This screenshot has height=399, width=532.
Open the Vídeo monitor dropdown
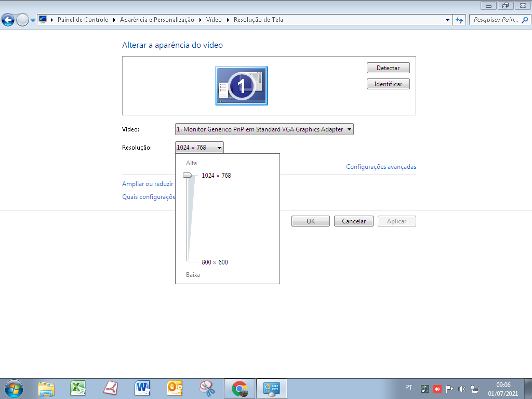tap(264, 129)
